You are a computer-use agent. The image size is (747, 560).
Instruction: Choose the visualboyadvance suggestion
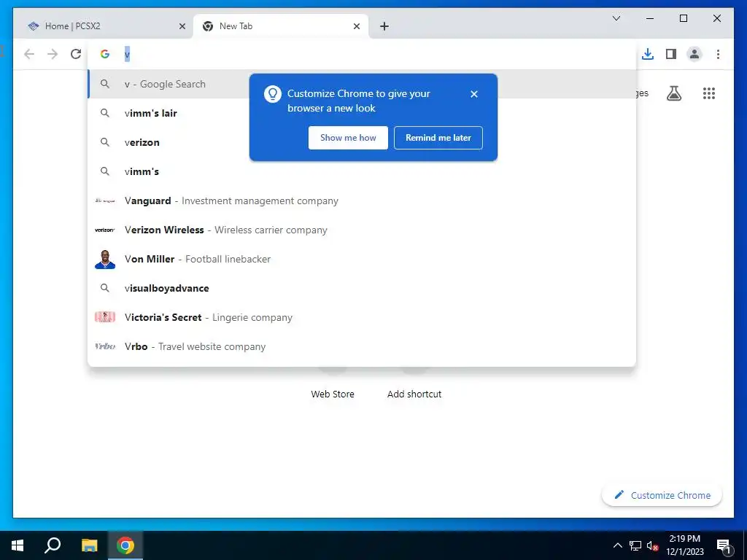pos(363,288)
